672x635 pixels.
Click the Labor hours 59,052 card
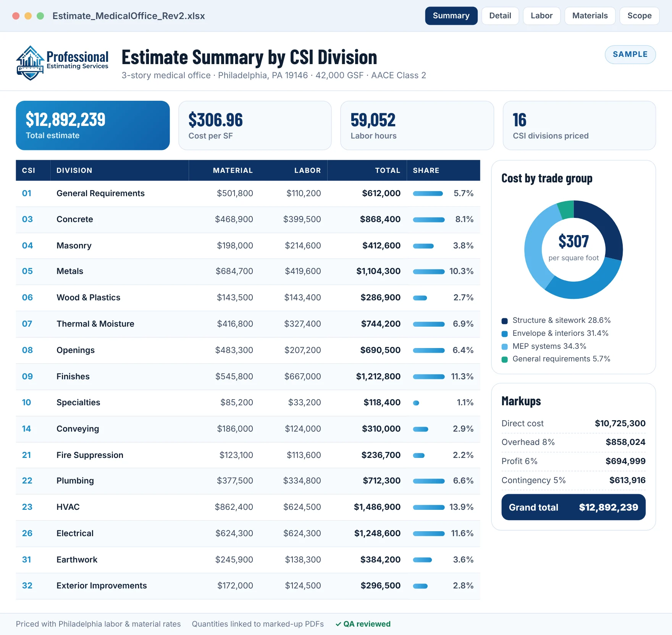(417, 126)
